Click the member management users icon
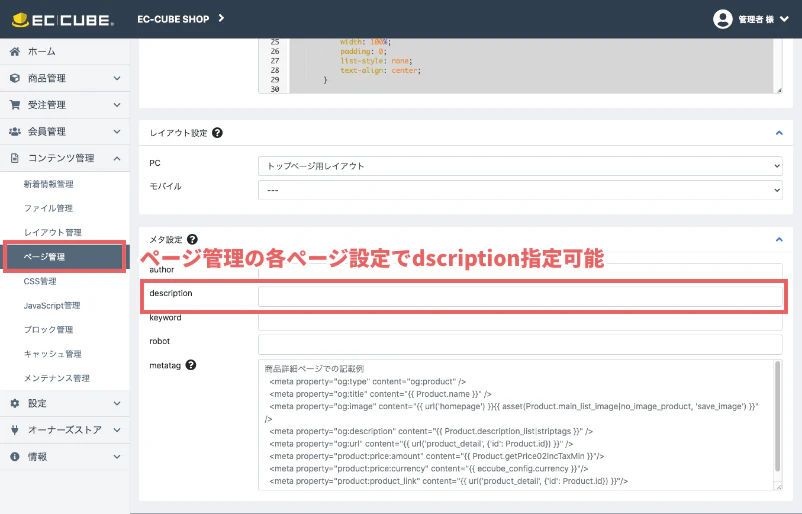 (x=15, y=131)
